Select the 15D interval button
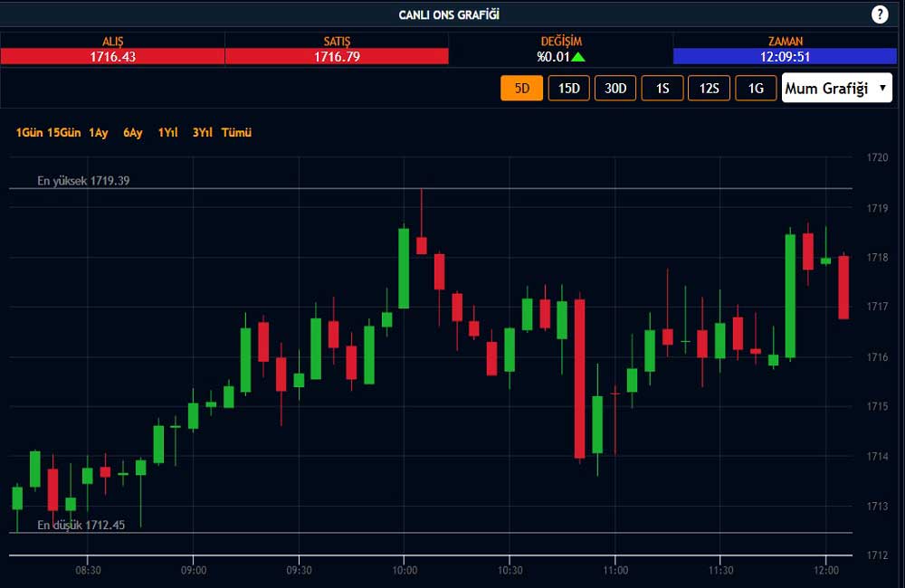 (568, 89)
